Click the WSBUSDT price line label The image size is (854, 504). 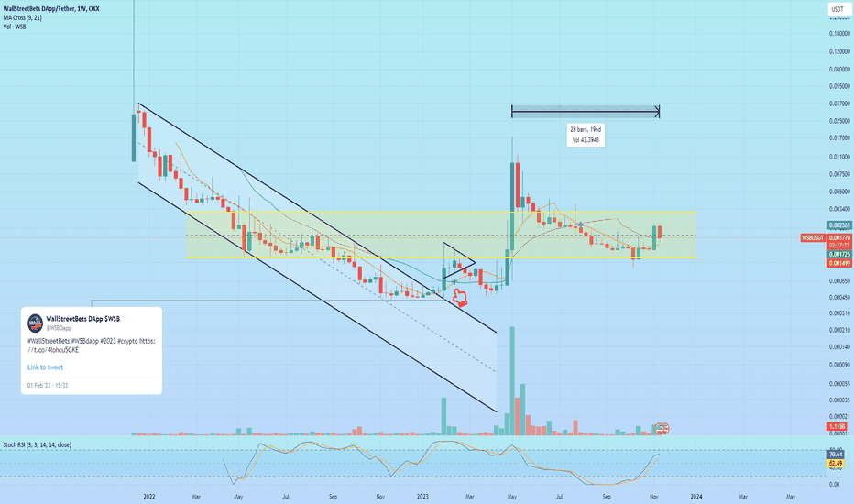click(813, 238)
